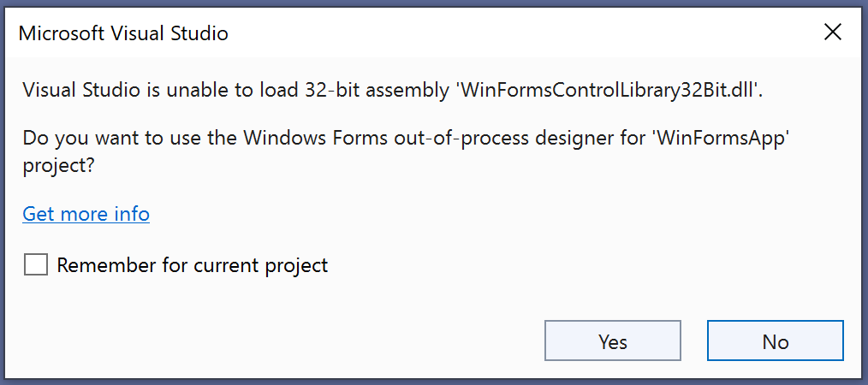Click the word Remember beside the checkbox

tap(105, 265)
